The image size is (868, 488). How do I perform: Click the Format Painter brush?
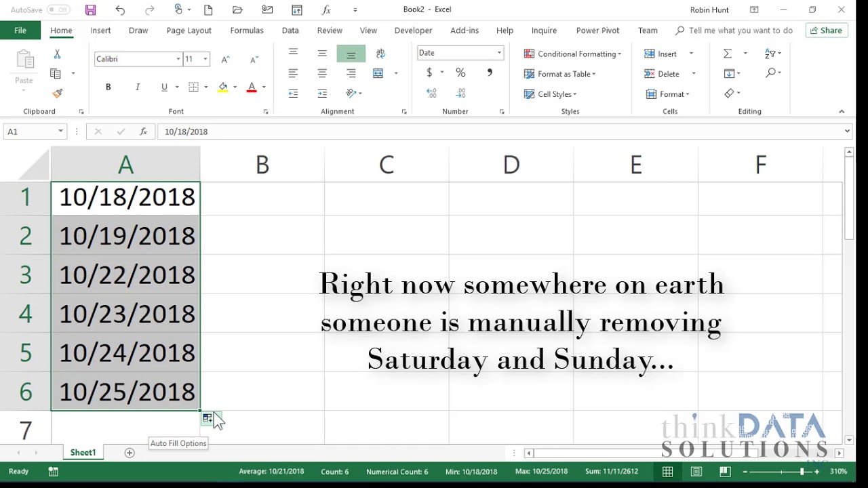(x=57, y=94)
